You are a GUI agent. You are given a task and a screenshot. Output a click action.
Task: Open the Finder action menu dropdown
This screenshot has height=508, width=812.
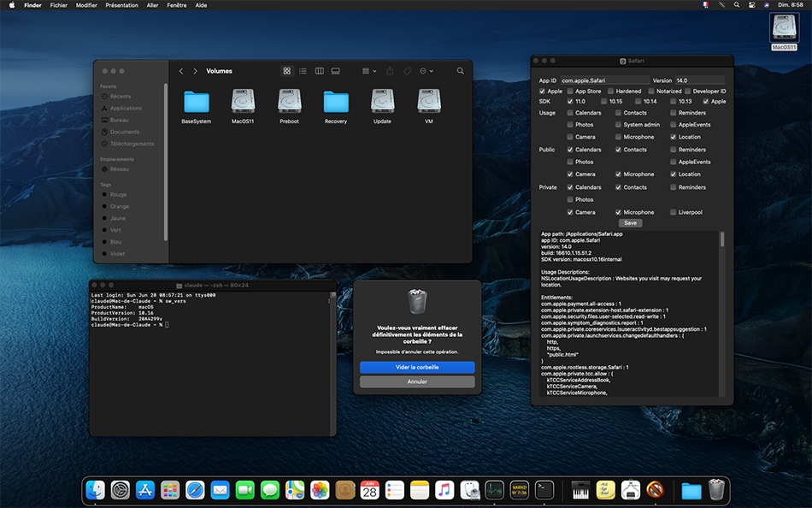(x=427, y=71)
